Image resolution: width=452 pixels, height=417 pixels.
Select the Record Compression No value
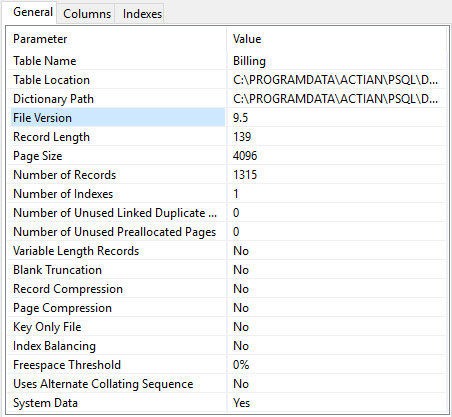pyautogui.click(x=241, y=289)
